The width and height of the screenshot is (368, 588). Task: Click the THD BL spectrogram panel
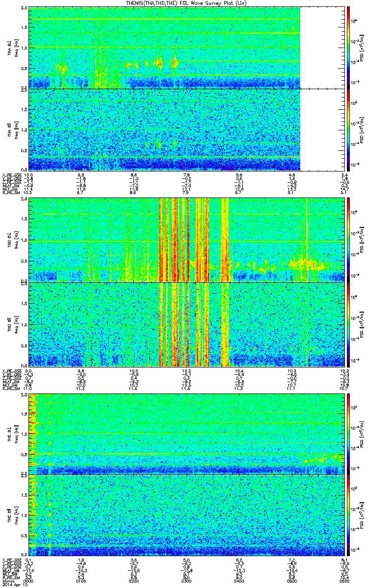click(x=185, y=240)
